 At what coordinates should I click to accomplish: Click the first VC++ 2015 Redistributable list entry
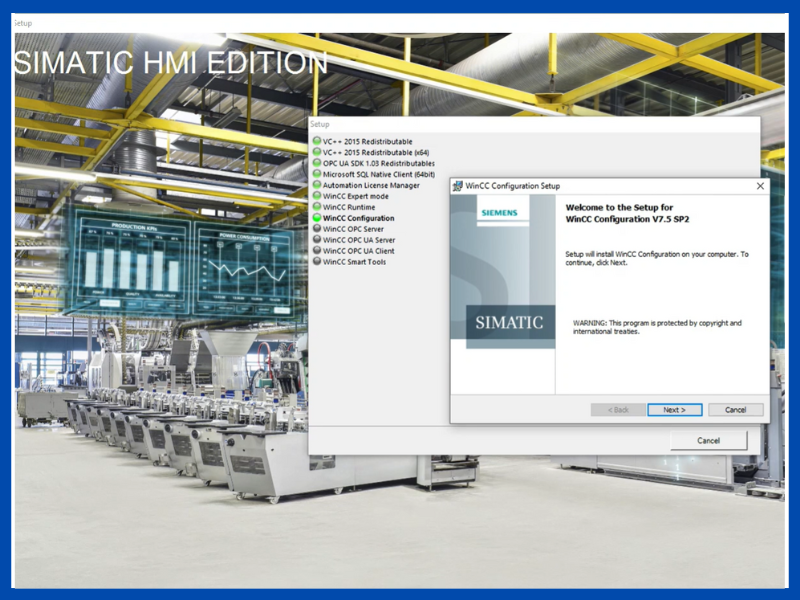368,141
